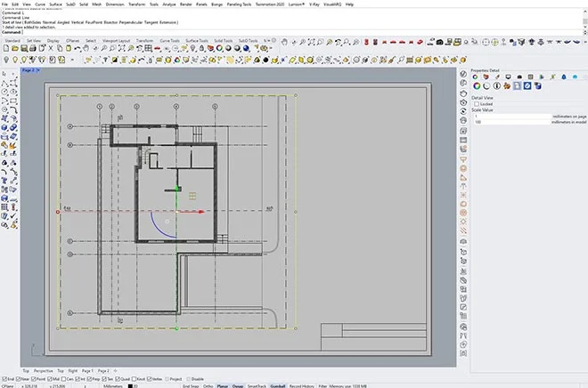
Task: Toggle Gumball in status bar
Action: [277, 385]
